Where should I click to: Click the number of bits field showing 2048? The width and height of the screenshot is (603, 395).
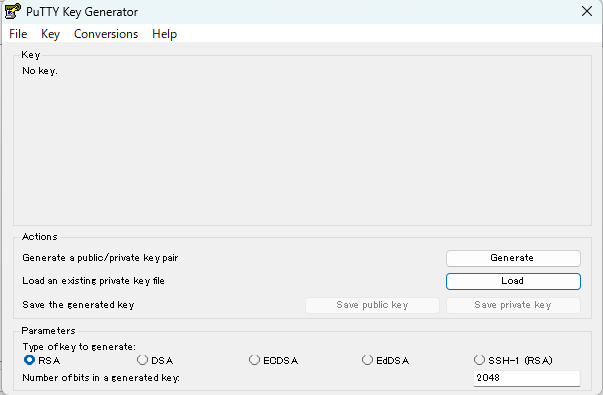pos(526,378)
